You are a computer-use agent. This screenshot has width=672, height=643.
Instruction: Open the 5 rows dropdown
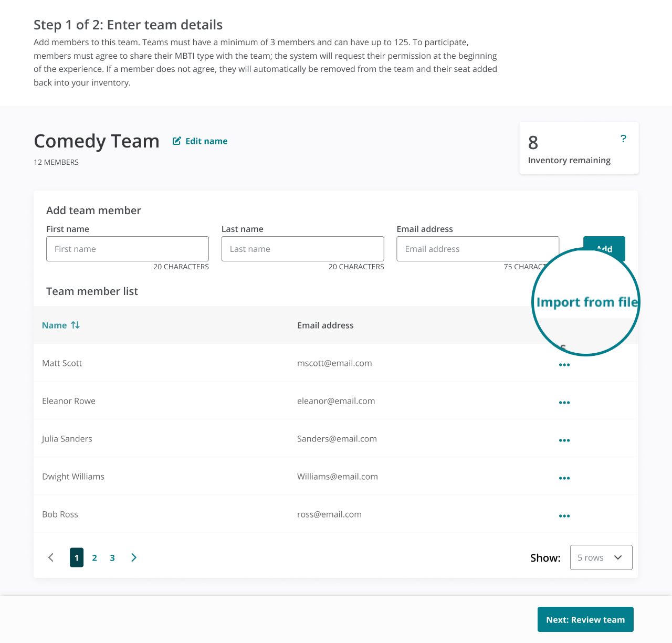click(601, 557)
